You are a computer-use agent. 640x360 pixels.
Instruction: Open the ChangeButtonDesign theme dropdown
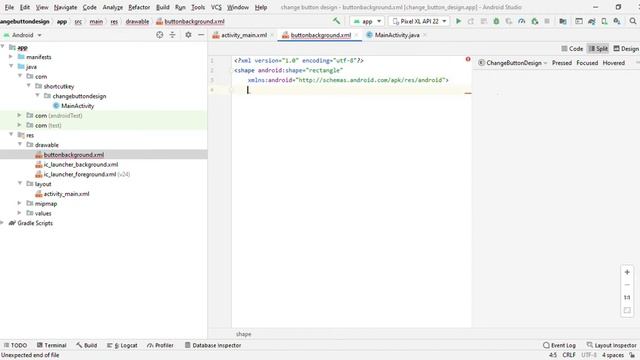pos(513,63)
